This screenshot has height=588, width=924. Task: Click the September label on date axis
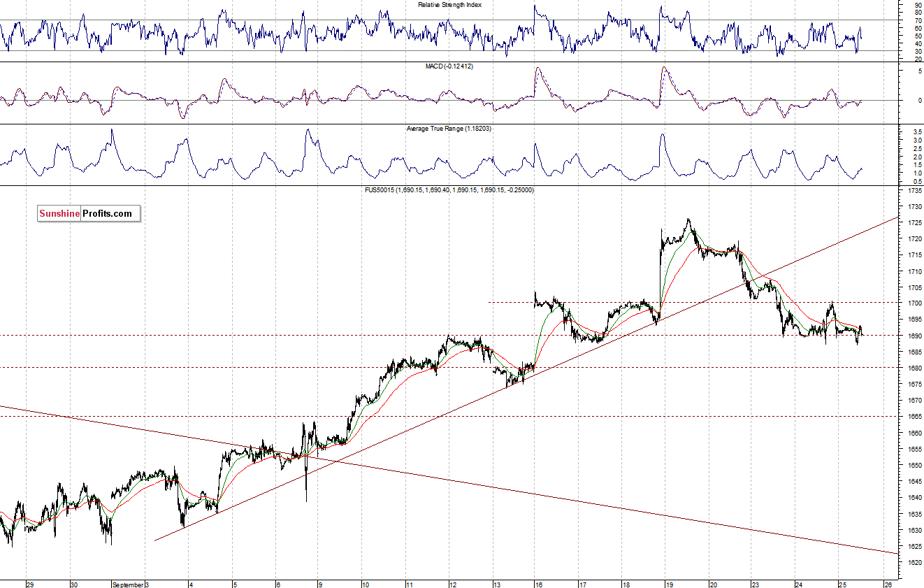pos(129,584)
